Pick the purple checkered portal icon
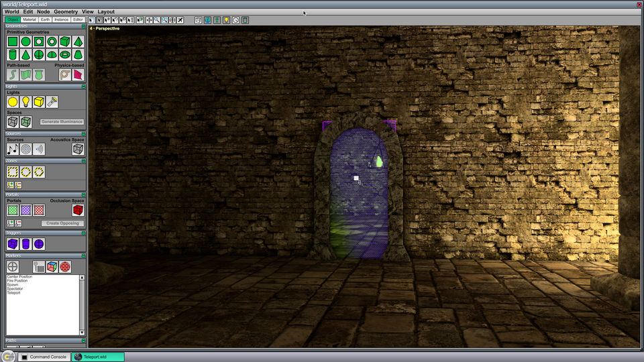The height and width of the screenshot is (362, 644). pyautogui.click(x=25, y=210)
